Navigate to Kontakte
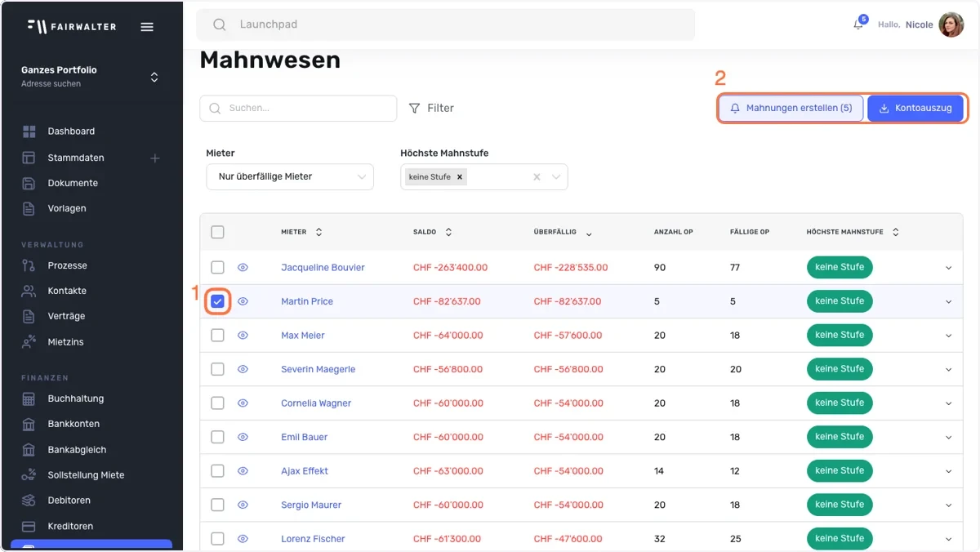 (x=67, y=291)
